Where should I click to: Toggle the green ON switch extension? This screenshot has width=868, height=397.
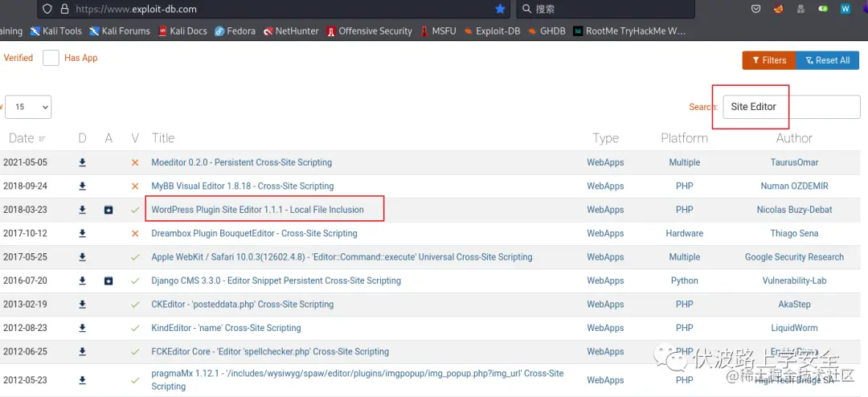[823, 9]
